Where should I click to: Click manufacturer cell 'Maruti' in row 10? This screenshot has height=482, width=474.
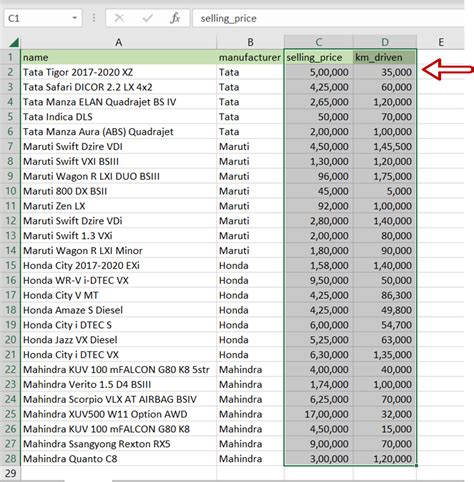(x=250, y=191)
